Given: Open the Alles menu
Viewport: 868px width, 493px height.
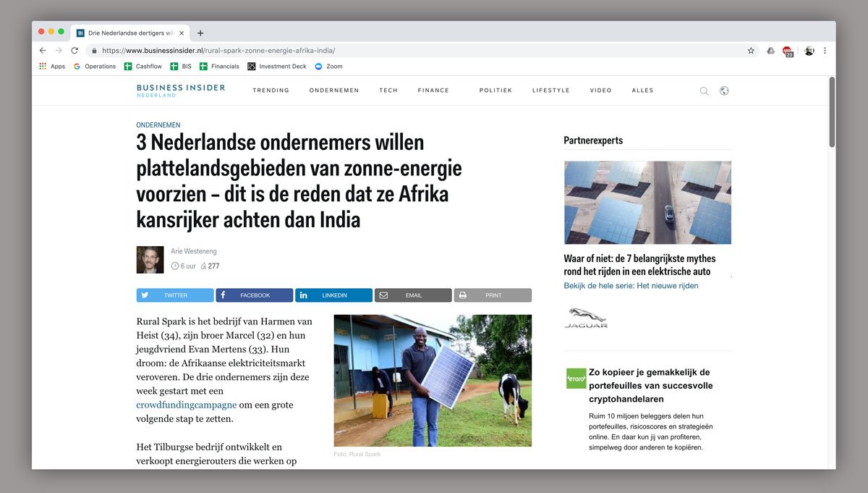Looking at the screenshot, I should [x=642, y=90].
